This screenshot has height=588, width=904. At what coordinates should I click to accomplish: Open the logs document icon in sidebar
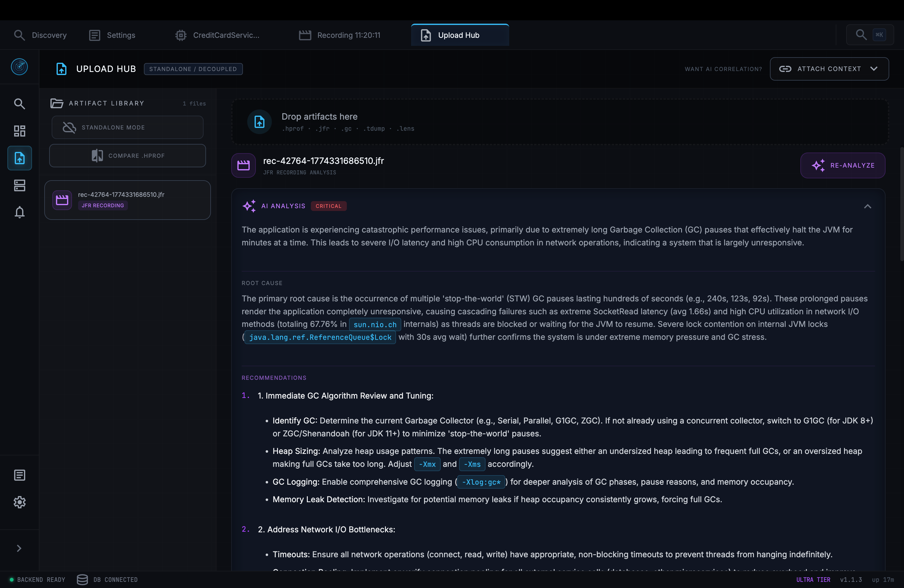click(19, 475)
